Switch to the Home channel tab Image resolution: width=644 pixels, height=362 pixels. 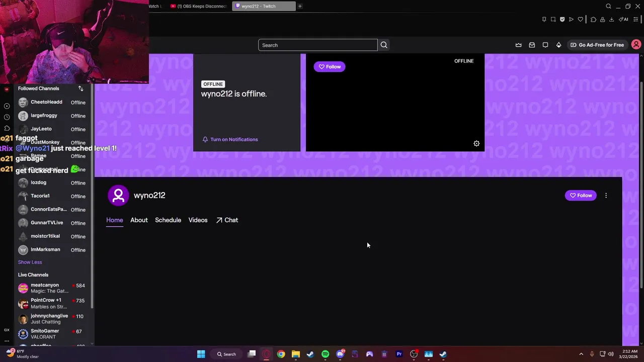tap(114, 220)
